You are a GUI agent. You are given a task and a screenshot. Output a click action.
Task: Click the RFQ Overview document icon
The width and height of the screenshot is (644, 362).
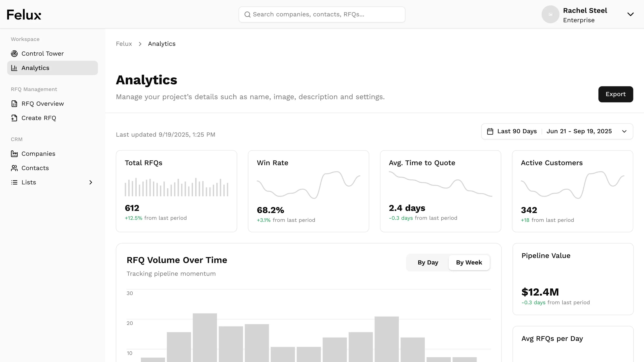pos(14,104)
